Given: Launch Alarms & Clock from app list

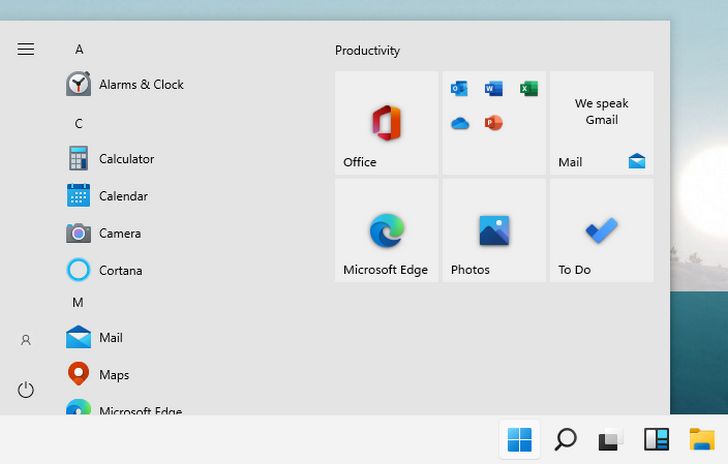Looking at the screenshot, I should pyautogui.click(x=125, y=84).
